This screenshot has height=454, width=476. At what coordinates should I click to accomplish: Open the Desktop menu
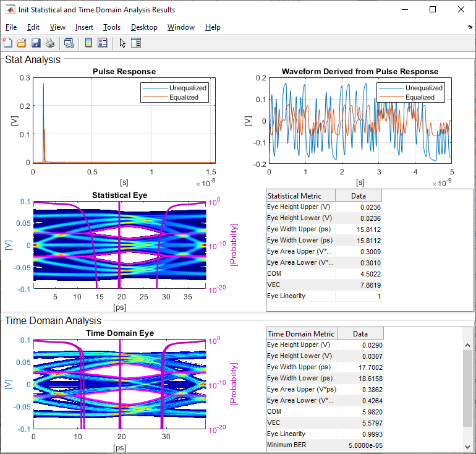144,27
